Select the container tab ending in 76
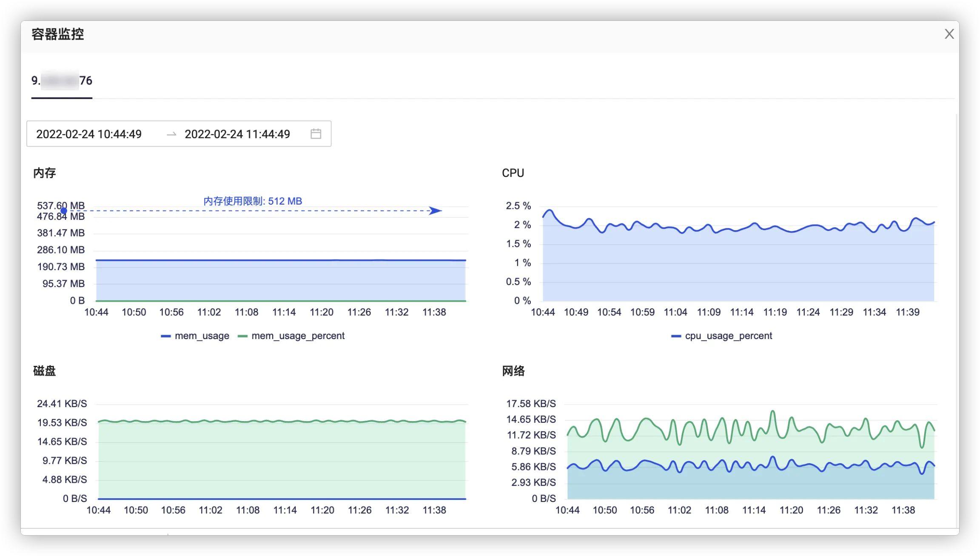 tap(62, 81)
